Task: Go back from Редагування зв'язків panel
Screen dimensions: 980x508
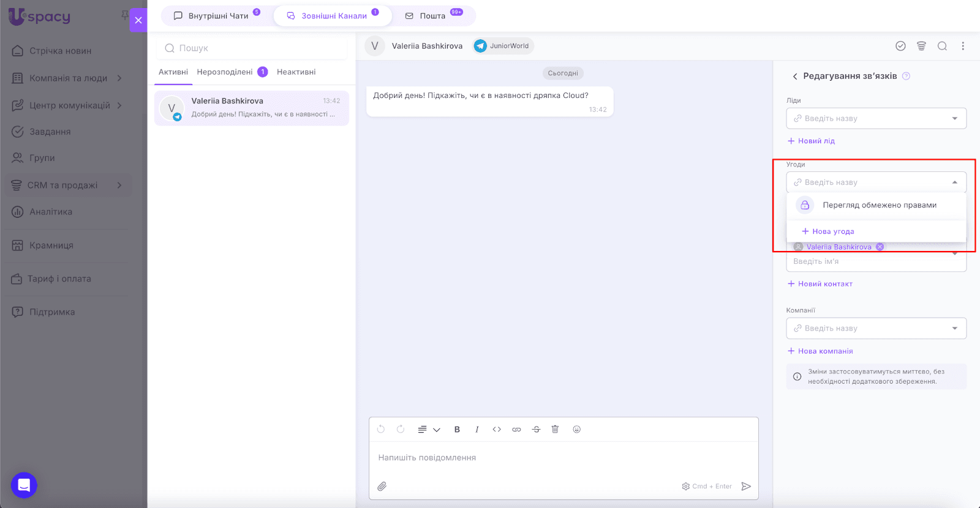Action: point(795,77)
